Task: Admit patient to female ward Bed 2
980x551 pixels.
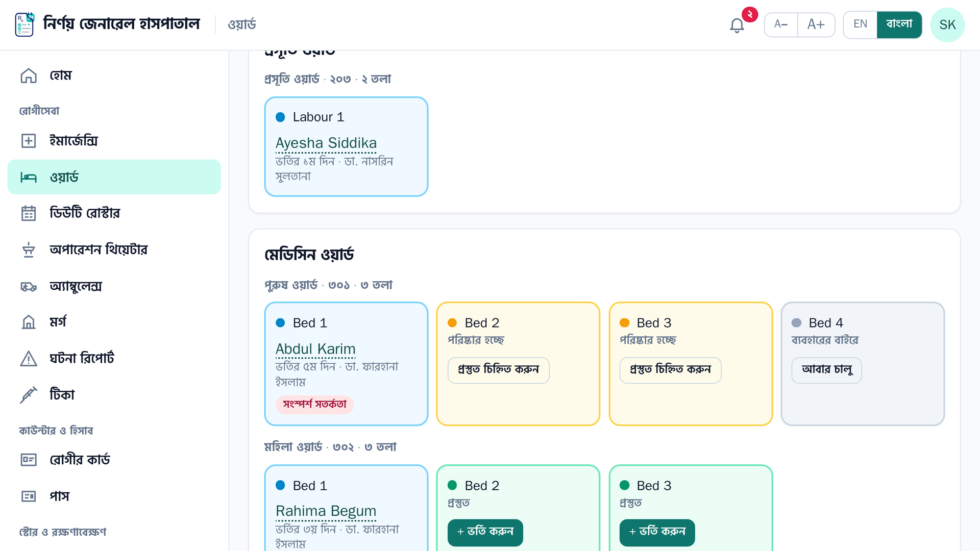Action: (x=485, y=532)
